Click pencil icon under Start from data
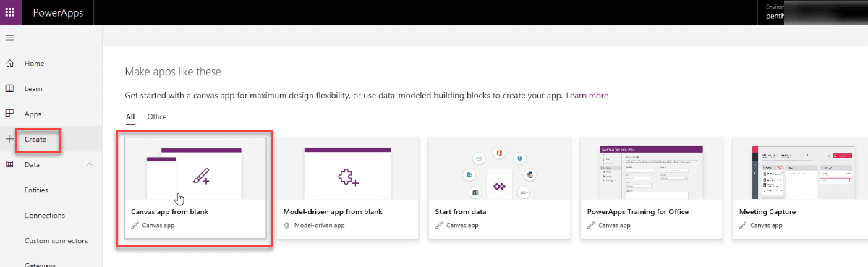The width and height of the screenshot is (868, 267). coord(438,226)
